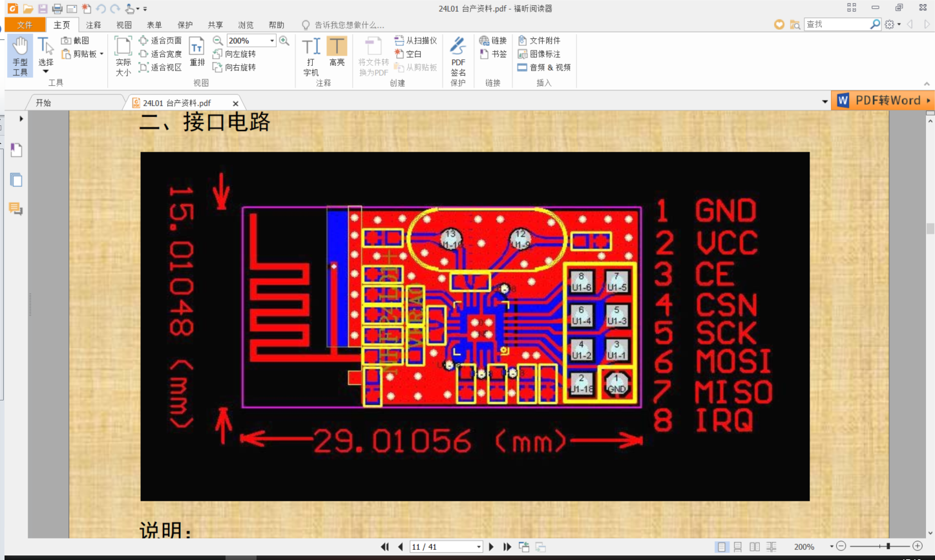The height and width of the screenshot is (560, 935).
Task: Open the File (文件) menu
Action: 25,25
